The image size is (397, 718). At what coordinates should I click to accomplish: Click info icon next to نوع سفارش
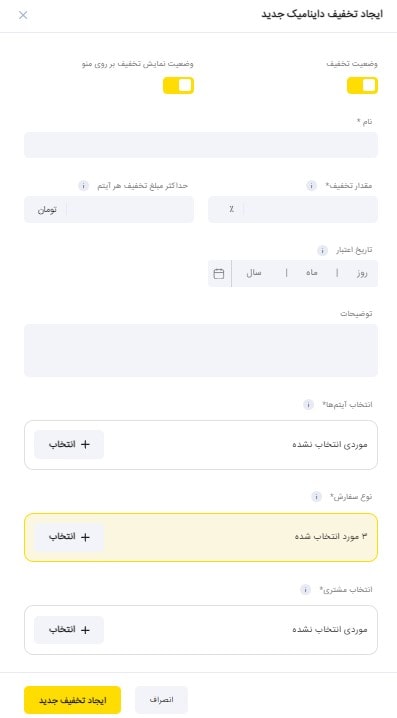coord(316,497)
